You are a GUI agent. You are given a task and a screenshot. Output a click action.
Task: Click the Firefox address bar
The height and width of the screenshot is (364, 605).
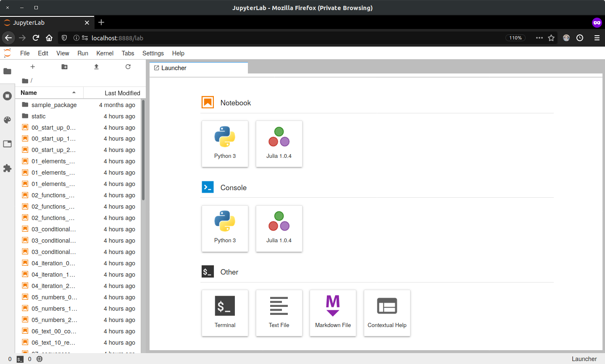coord(294,38)
